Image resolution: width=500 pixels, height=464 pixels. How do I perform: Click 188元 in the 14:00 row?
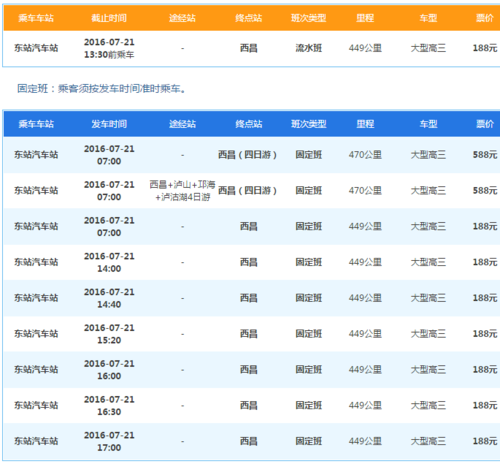pyautogui.click(x=485, y=262)
